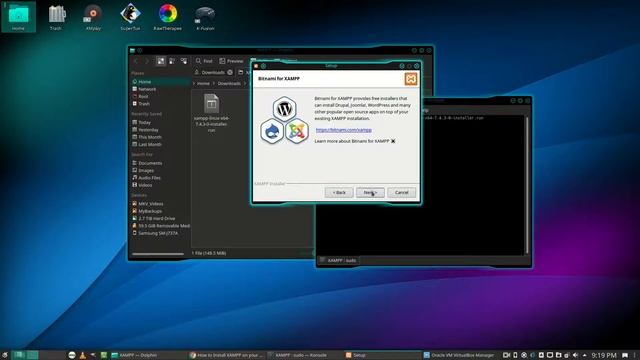Select Network in Dolphin Places

(x=160, y=89)
